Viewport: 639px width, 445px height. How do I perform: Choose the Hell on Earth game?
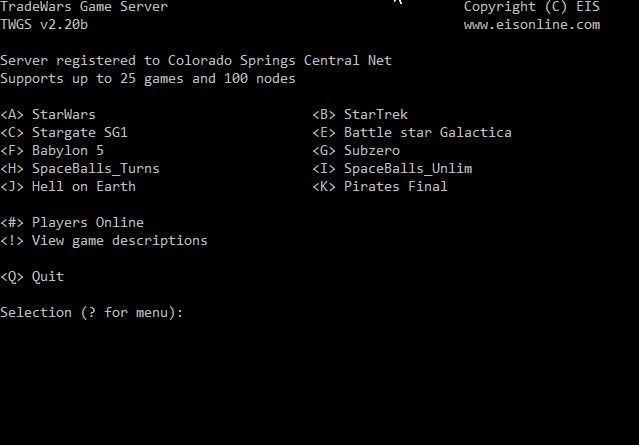[x=68, y=186]
